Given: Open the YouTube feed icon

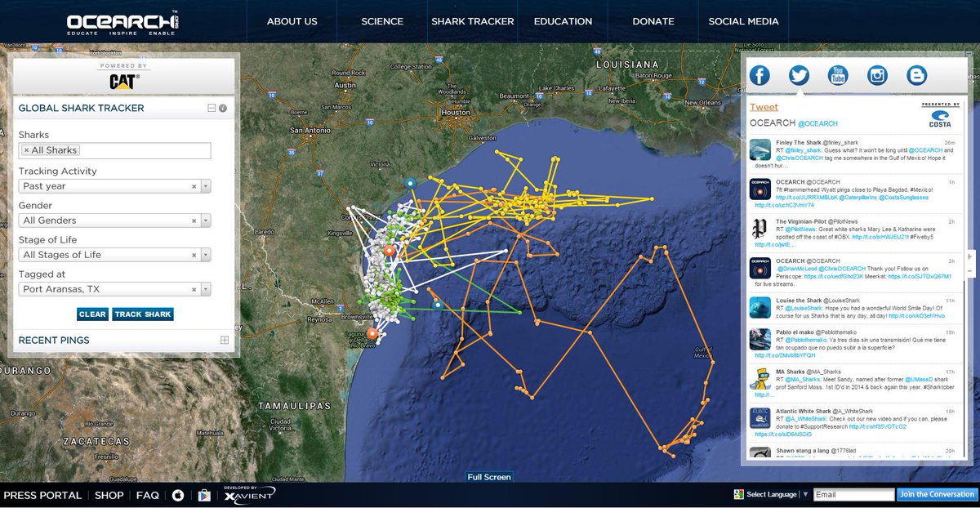Looking at the screenshot, I should point(838,76).
